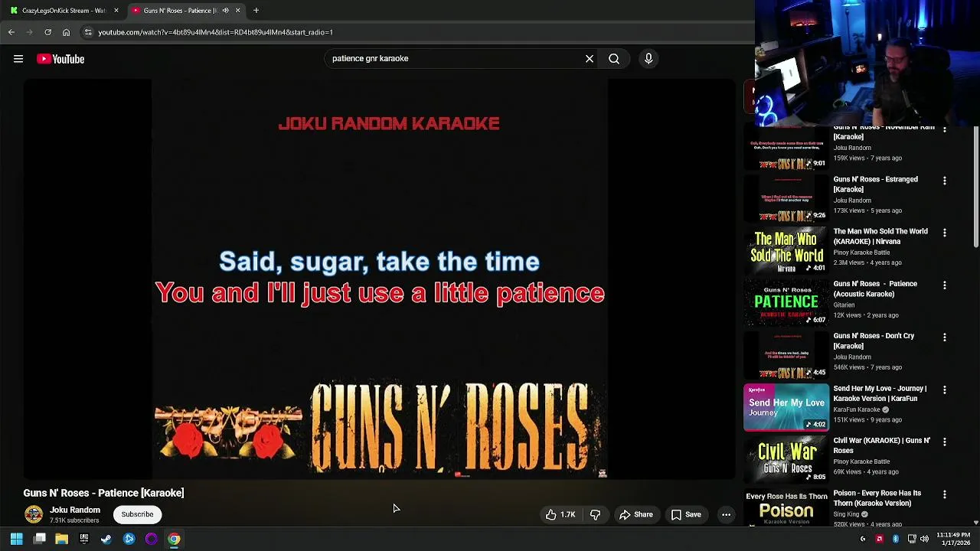Screen dimensions: 980x551
Task: Open options for Patience Acoustic Karaoke
Action: click(944, 285)
